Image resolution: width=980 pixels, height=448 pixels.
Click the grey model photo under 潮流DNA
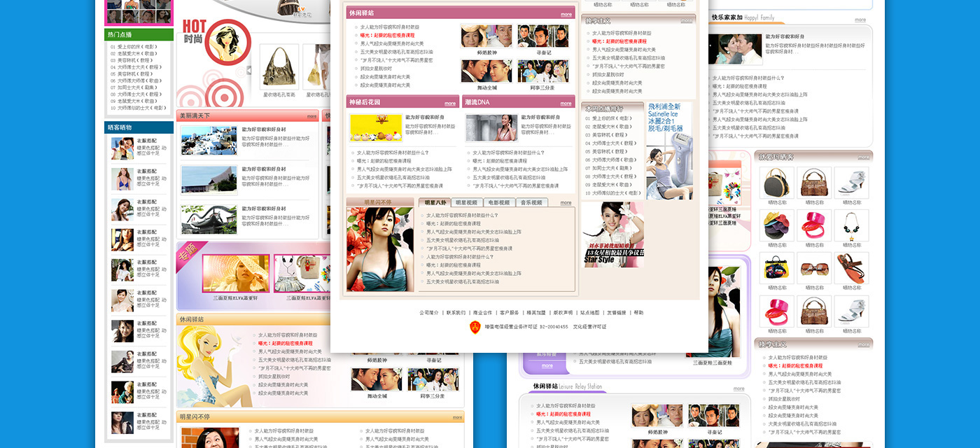point(491,128)
